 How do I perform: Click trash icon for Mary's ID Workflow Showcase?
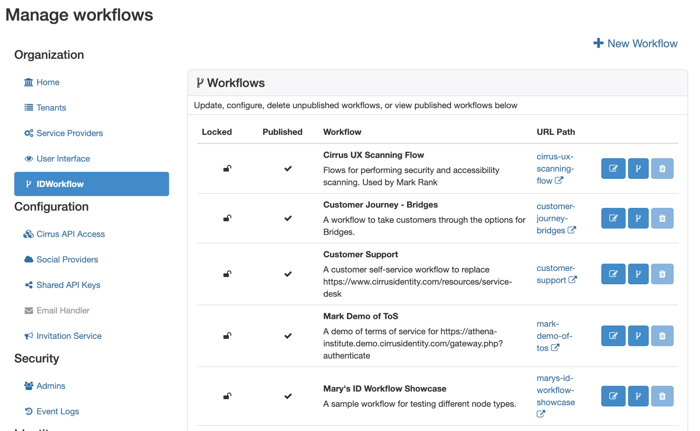(x=662, y=396)
